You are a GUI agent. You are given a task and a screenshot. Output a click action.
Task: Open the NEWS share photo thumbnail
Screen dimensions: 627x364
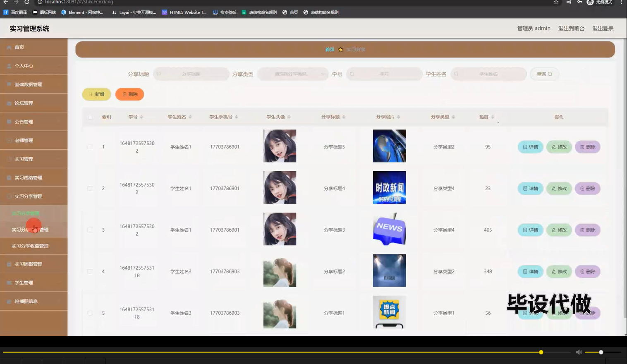click(x=389, y=229)
